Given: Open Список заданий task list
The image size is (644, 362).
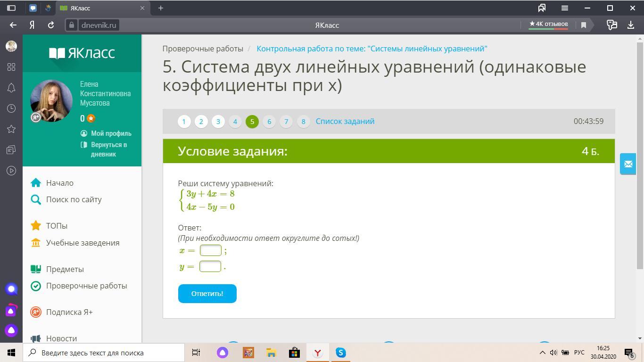Looking at the screenshot, I should point(345,121).
